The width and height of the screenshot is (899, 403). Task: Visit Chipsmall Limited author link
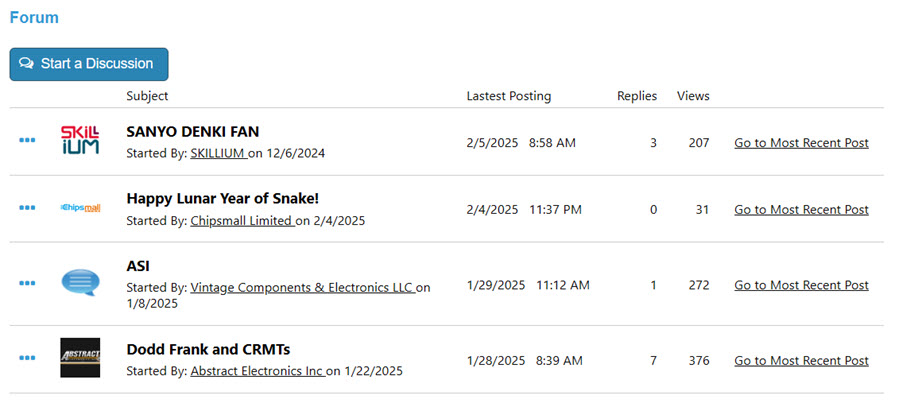[241, 221]
